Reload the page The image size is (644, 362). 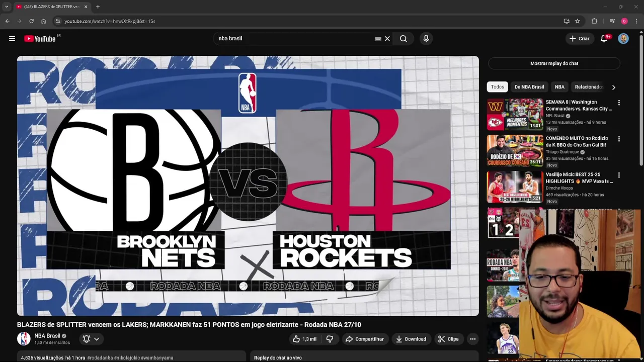pos(31,21)
